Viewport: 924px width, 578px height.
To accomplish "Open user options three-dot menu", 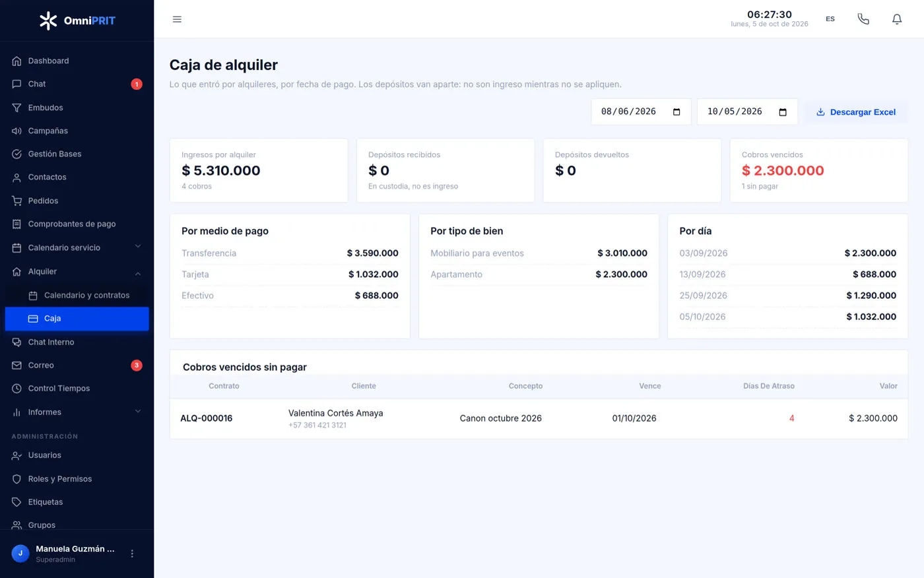I will point(132,554).
